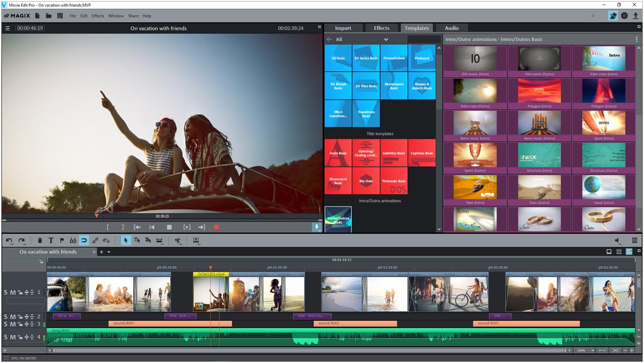The width and height of the screenshot is (644, 363).
Task: Open the zoom level 100% dropdown
Action: coord(592,351)
